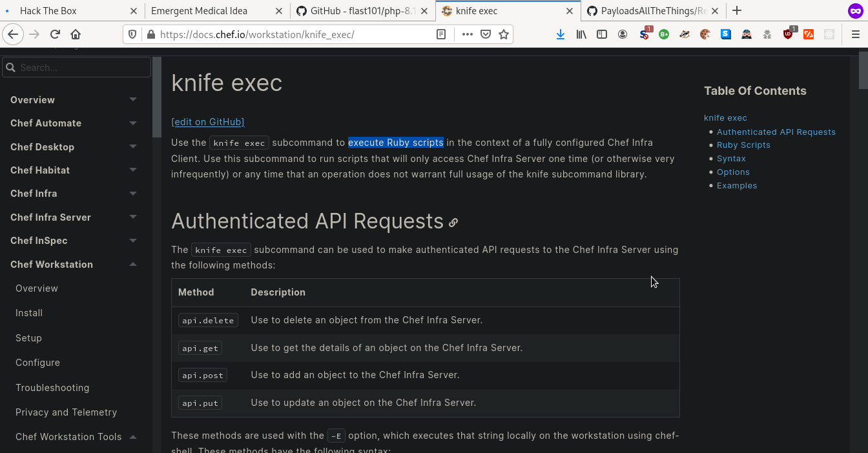This screenshot has height=453, width=868.
Task: Open page actions three-dot menu
Action: tap(467, 34)
